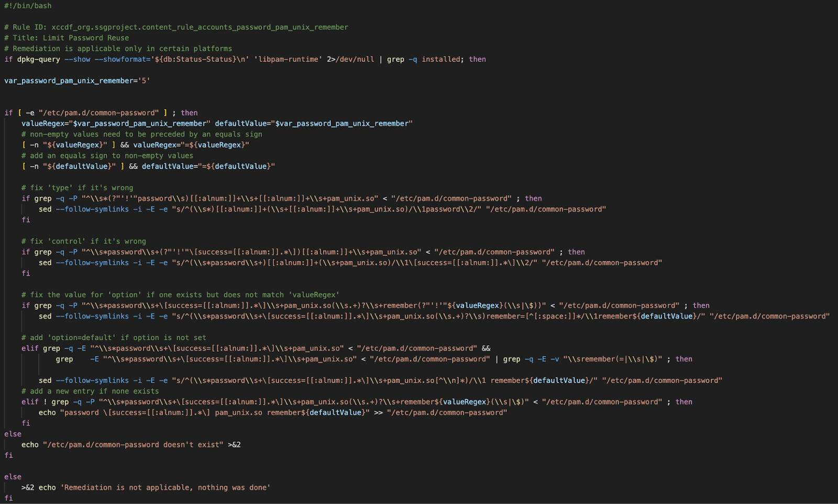
Task: Click the 'elif ! grep -q -P' line
Action: 357,402
